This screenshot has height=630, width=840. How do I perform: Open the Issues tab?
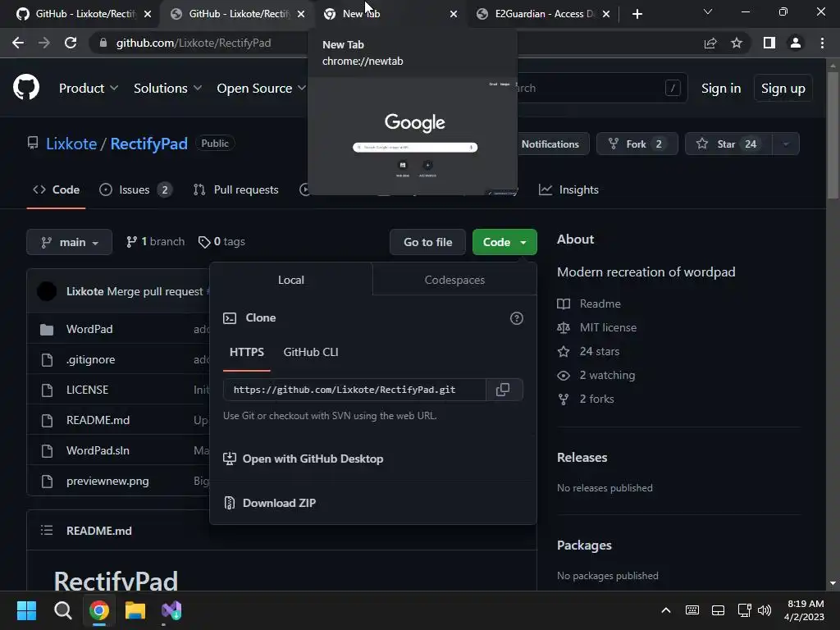click(x=135, y=189)
